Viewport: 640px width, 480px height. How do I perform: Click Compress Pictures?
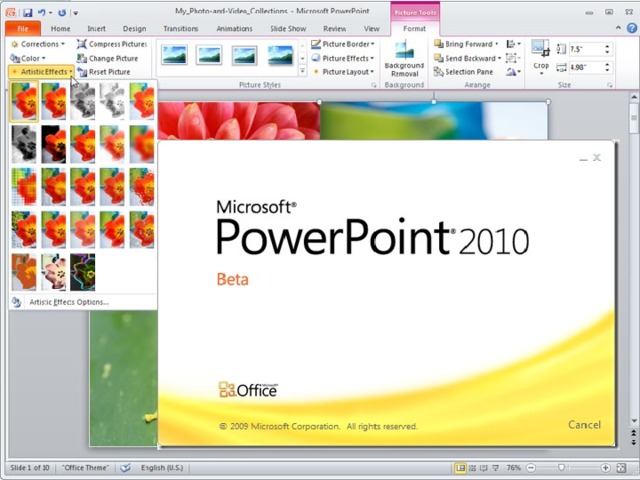coord(112,44)
